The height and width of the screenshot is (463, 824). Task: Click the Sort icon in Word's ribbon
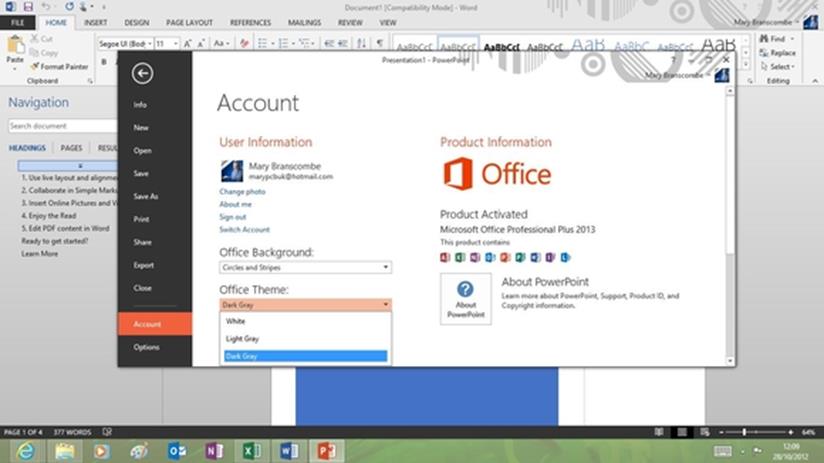(x=362, y=44)
